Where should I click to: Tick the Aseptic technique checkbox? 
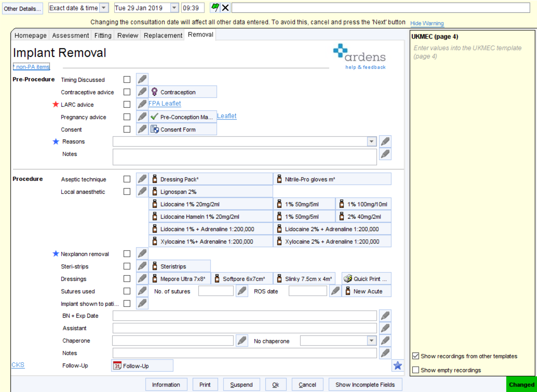click(127, 179)
